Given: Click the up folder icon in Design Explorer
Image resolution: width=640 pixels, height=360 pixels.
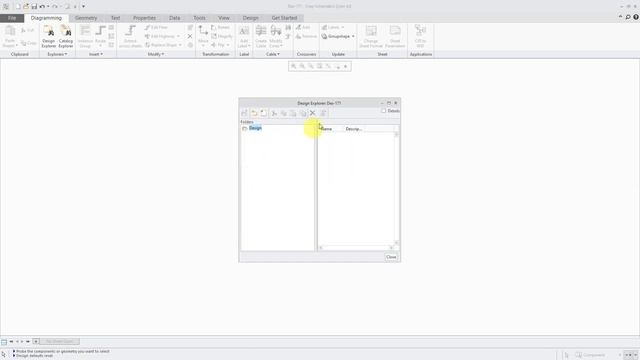Looking at the screenshot, I should (254, 113).
